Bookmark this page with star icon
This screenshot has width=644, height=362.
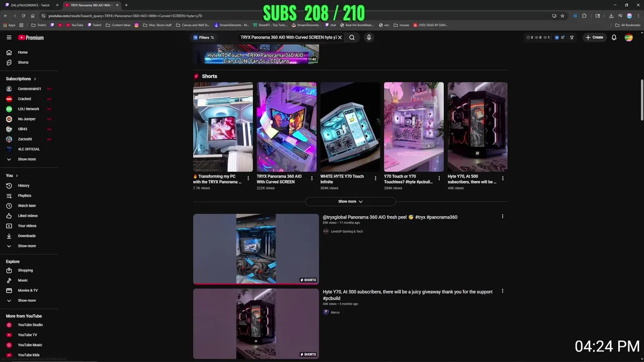point(562,16)
